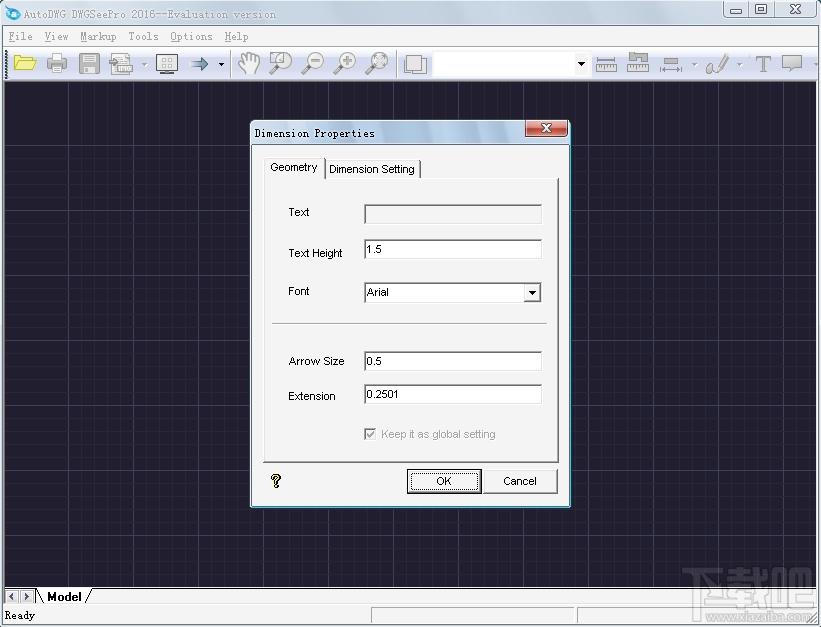Open the File menu
821x627 pixels.
click(20, 37)
